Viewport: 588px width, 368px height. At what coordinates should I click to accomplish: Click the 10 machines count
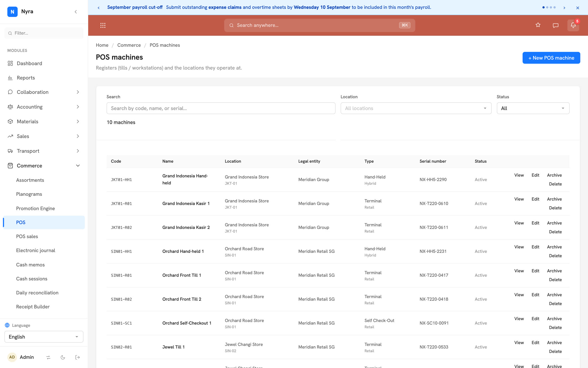(x=121, y=122)
